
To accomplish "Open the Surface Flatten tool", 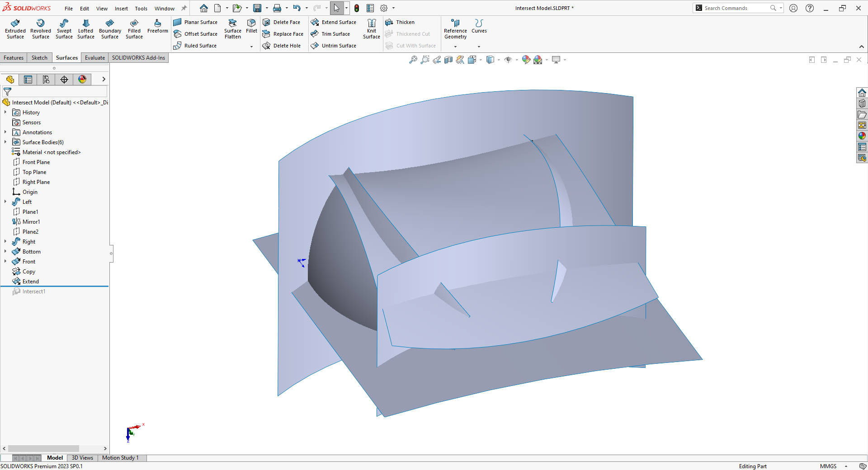I will pos(232,28).
